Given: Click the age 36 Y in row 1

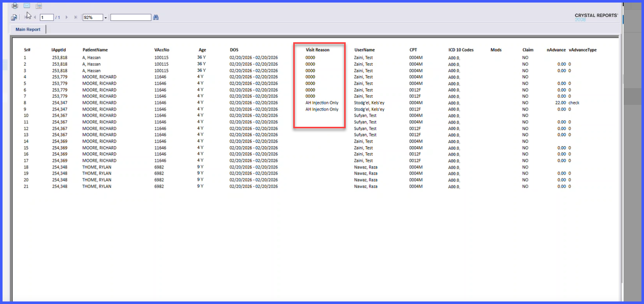Looking at the screenshot, I should 202,58.
